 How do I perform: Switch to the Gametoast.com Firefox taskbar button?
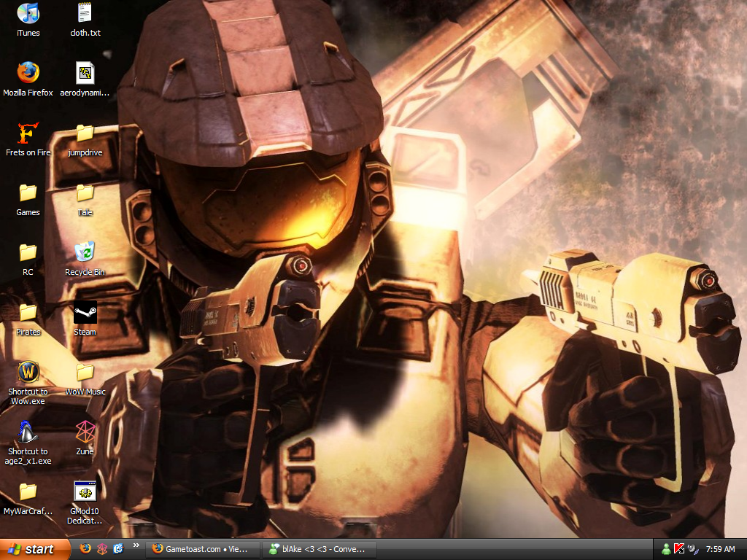tap(204, 549)
